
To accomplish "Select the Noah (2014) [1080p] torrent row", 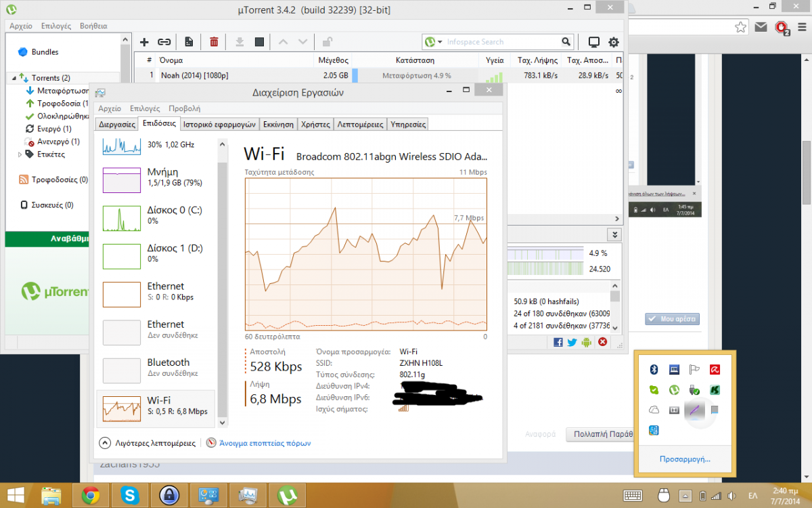I will (x=379, y=75).
